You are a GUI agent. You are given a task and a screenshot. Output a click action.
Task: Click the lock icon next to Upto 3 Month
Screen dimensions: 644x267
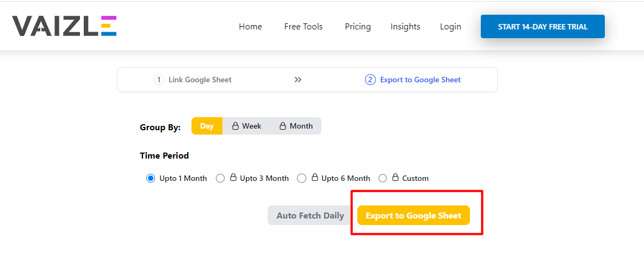[x=233, y=178]
